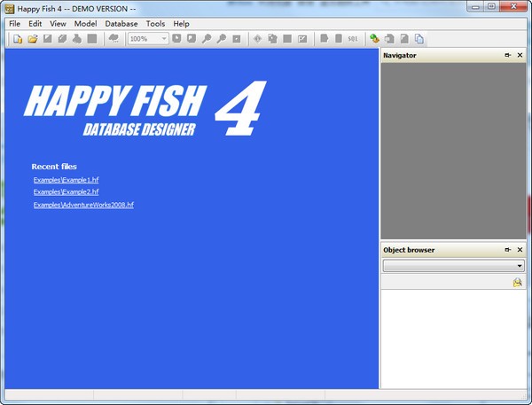Pin the Navigator panel
Screen dimensions: 532x405
tap(507, 55)
